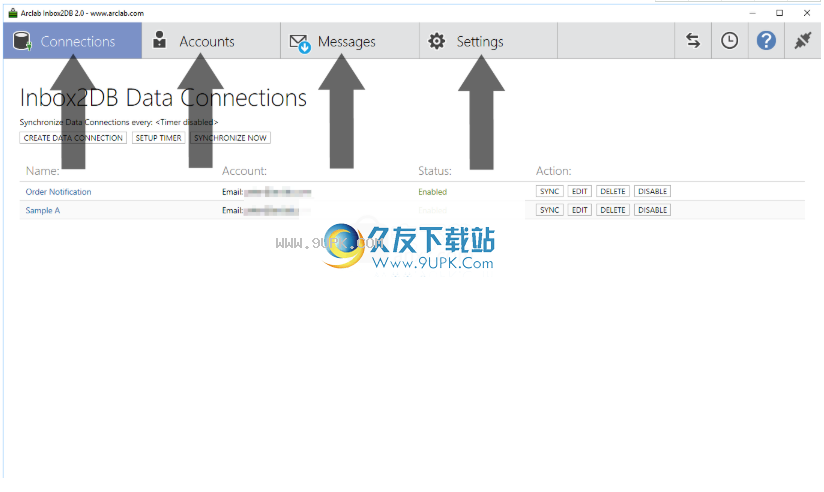Maximize the Inbox2DB window
This screenshot has height=492, width=824.
pos(779,13)
